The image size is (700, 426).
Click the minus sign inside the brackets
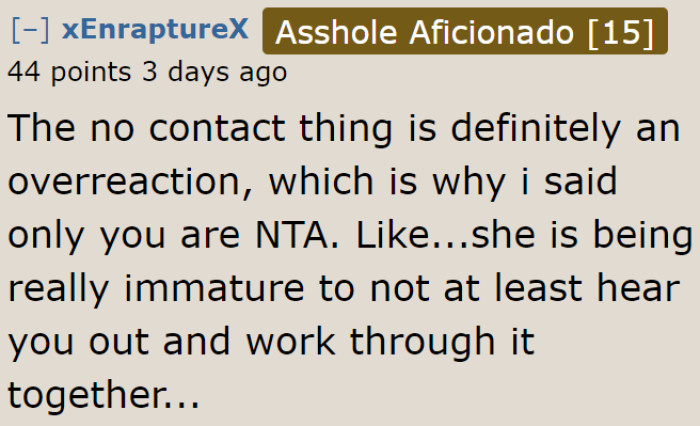pos(30,30)
